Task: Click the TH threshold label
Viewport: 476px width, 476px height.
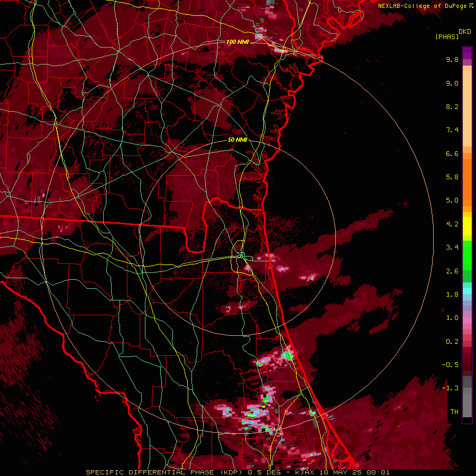Action: click(x=454, y=412)
